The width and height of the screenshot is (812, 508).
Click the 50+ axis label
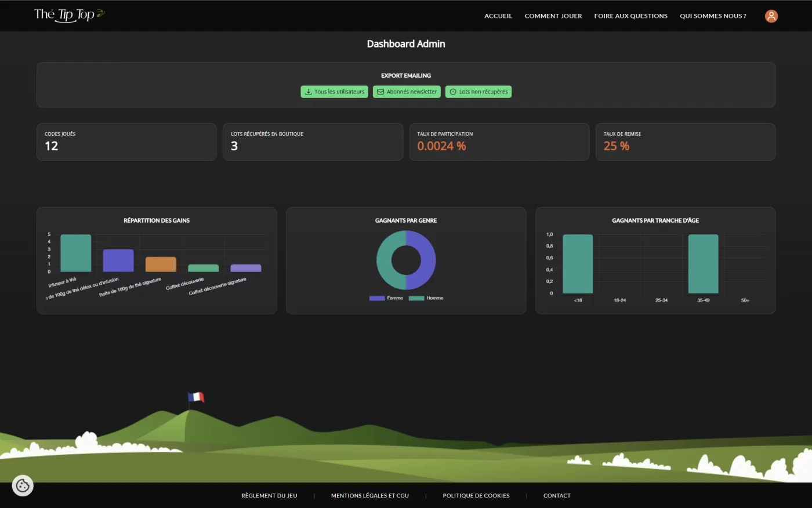point(745,300)
